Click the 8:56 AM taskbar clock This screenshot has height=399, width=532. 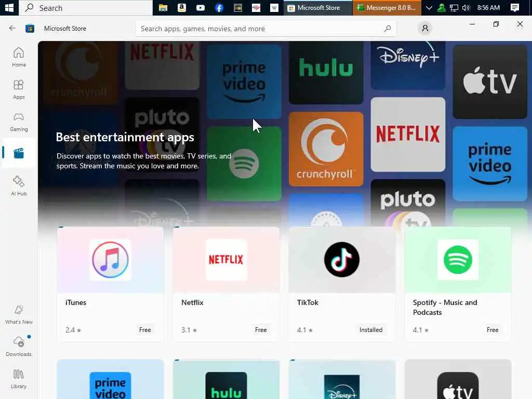488,7
